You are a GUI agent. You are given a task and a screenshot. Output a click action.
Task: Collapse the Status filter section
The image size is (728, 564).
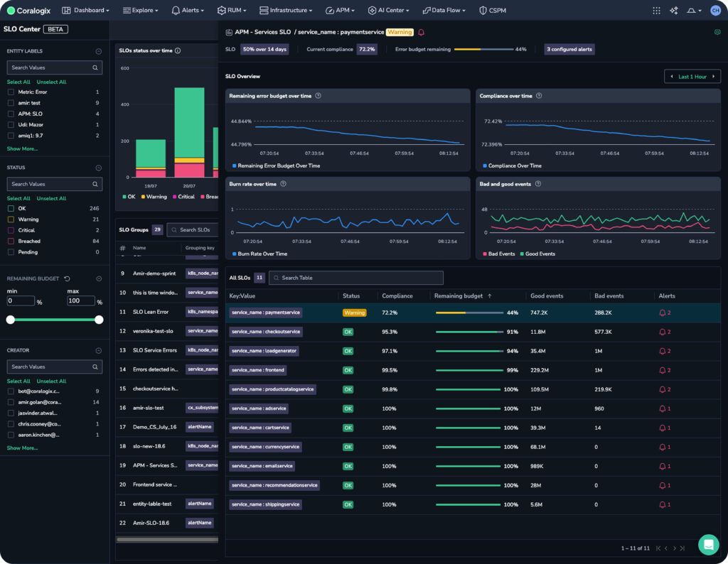click(98, 168)
